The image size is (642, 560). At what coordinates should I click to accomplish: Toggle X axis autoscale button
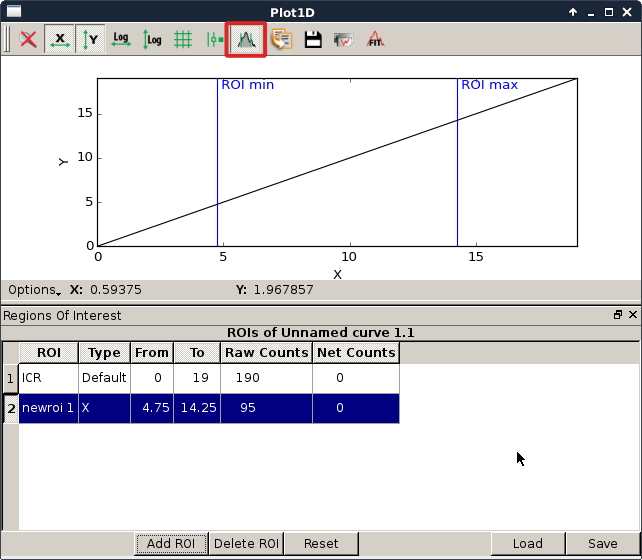(60, 40)
